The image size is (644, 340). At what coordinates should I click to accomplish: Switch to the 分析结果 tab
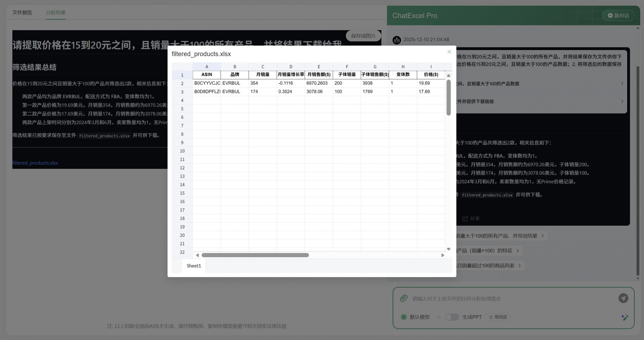coord(56,13)
